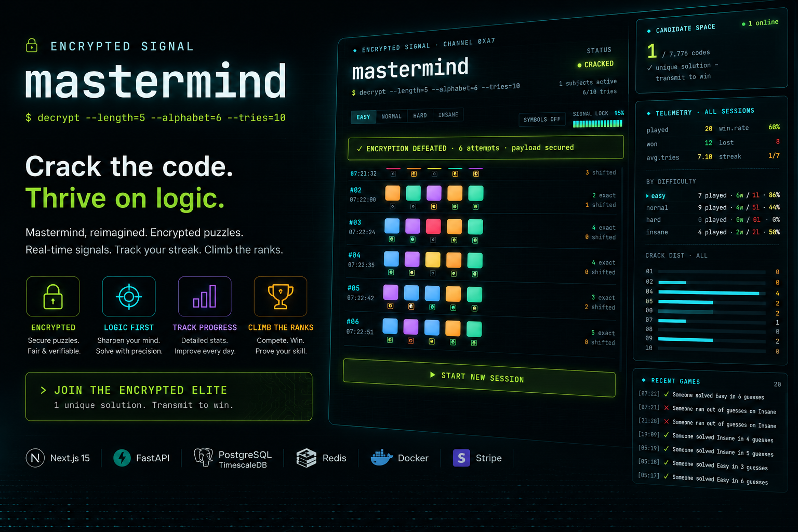
Task: Click 'Someone solved Easy in 3 guesses'
Action: click(720, 465)
